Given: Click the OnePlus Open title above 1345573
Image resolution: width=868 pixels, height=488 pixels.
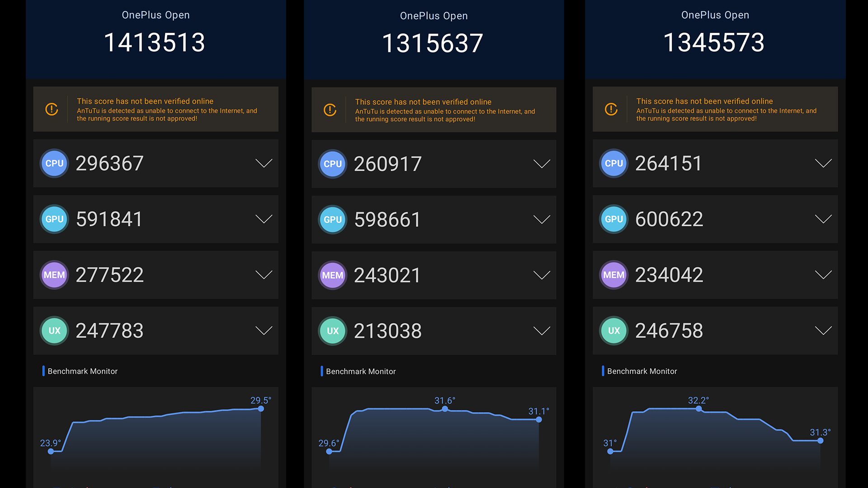Looking at the screenshot, I should 715,15.
